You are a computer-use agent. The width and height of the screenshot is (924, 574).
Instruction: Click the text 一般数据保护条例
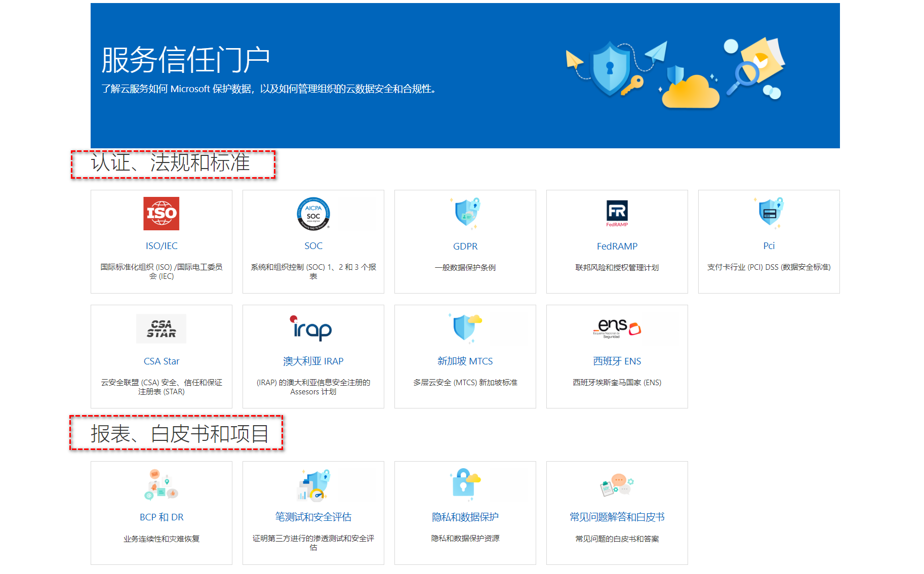click(465, 268)
